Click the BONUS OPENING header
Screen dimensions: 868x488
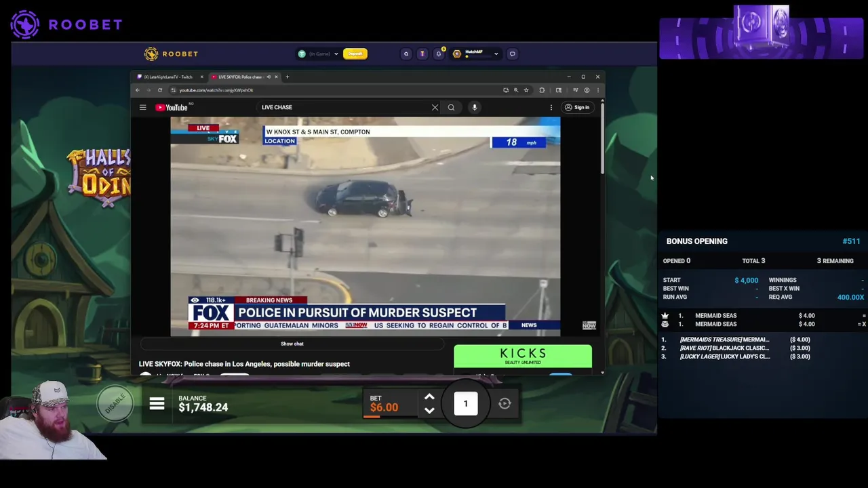(x=696, y=241)
